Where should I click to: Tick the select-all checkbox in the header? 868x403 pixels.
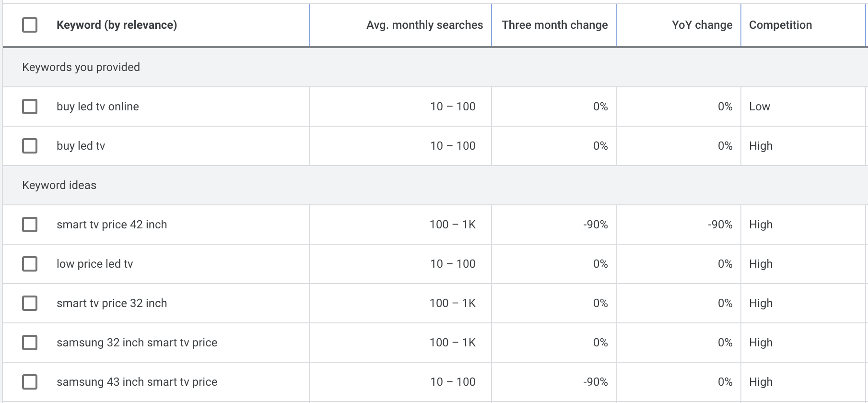(x=30, y=25)
